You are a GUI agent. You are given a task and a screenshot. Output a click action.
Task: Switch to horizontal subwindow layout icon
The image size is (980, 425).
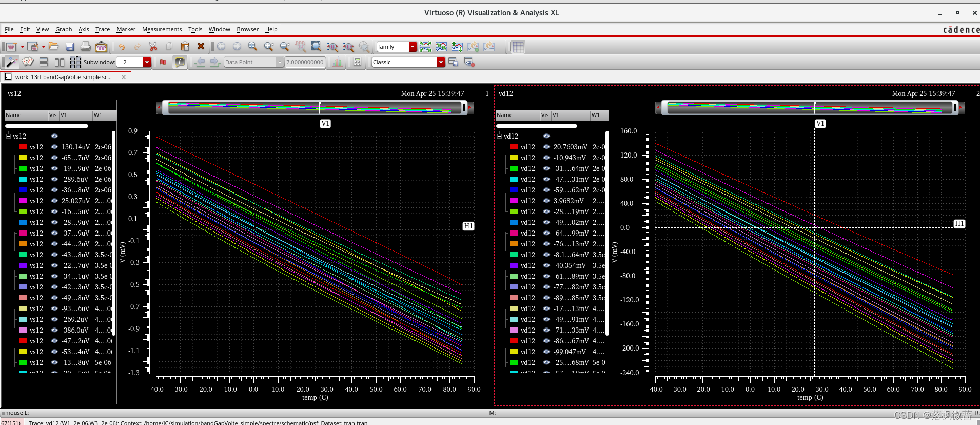pyautogui.click(x=44, y=62)
